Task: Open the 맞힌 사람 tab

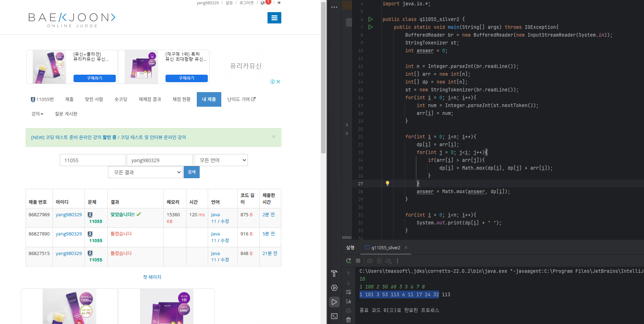Action: tap(94, 99)
